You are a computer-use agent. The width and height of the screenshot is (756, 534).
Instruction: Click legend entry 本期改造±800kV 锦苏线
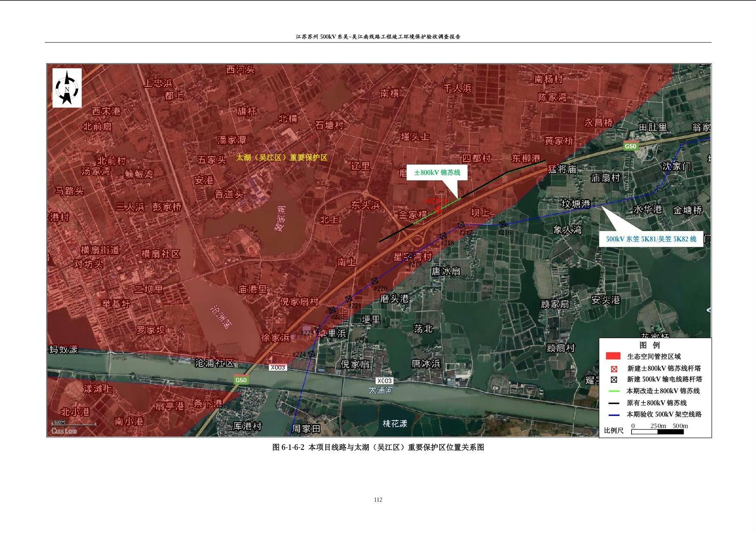pos(663,391)
